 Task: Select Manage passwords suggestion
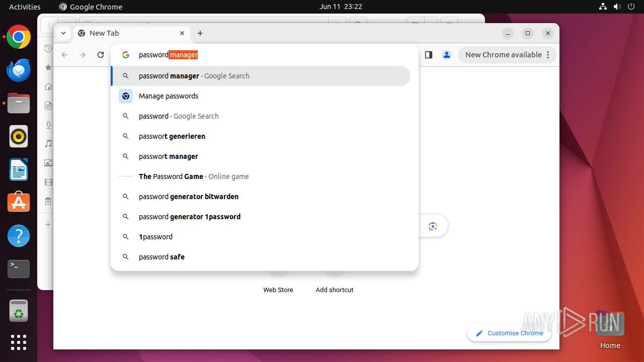pos(261,96)
